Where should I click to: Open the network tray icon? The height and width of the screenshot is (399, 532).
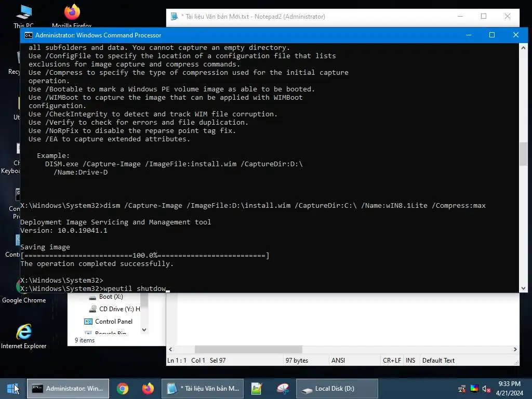(x=462, y=389)
